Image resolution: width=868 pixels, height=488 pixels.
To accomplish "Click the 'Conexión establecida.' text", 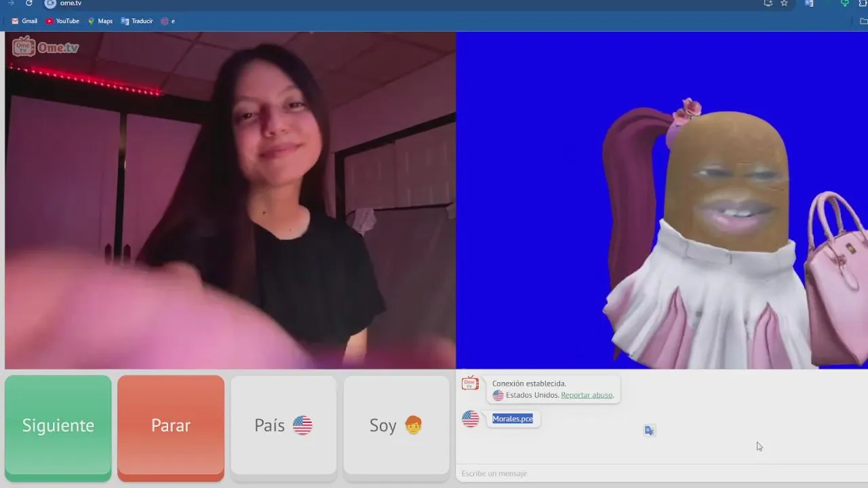I will pyautogui.click(x=529, y=384).
